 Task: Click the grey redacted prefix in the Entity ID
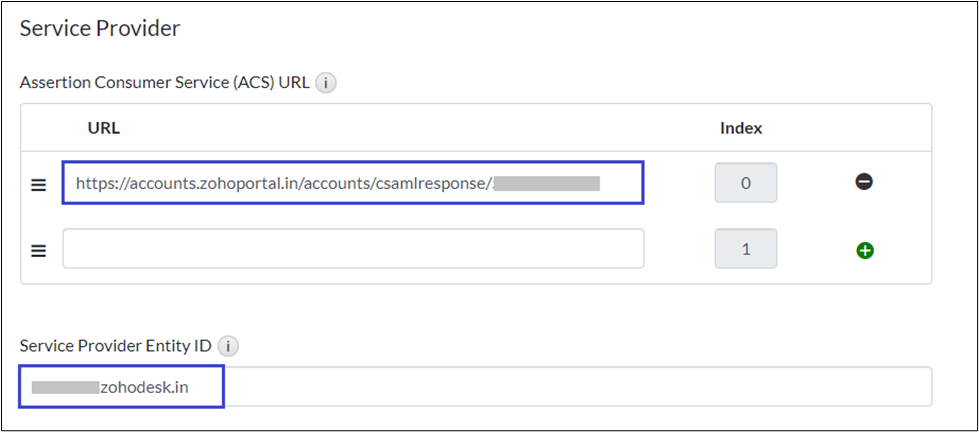pyautogui.click(x=64, y=387)
